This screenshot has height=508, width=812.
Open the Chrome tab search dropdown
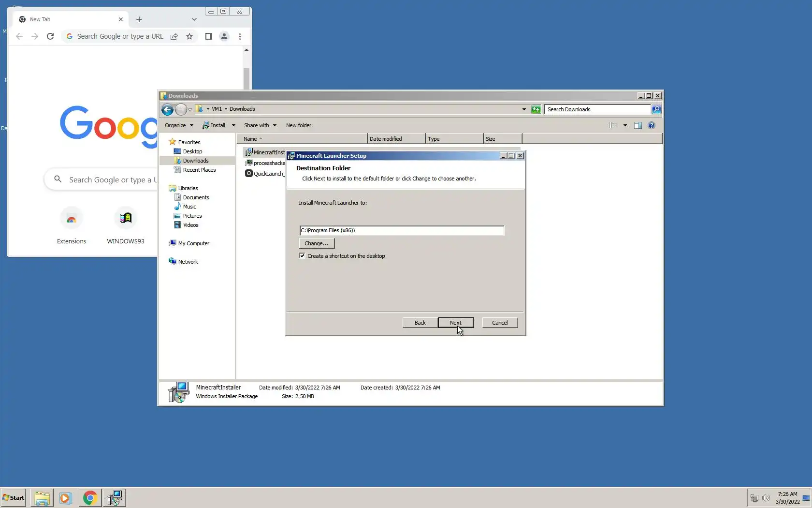pyautogui.click(x=194, y=19)
